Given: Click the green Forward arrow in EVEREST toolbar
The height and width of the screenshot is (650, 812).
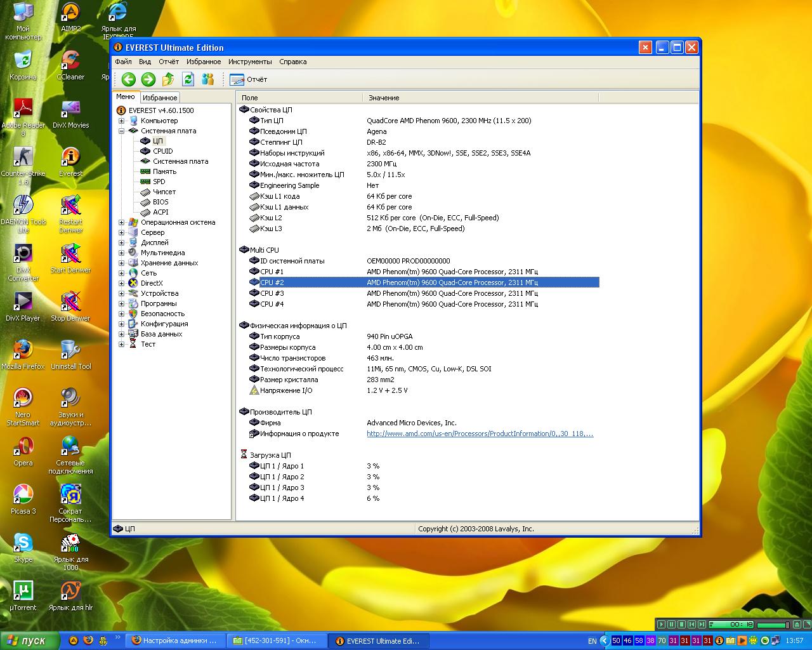Looking at the screenshot, I should 148,79.
